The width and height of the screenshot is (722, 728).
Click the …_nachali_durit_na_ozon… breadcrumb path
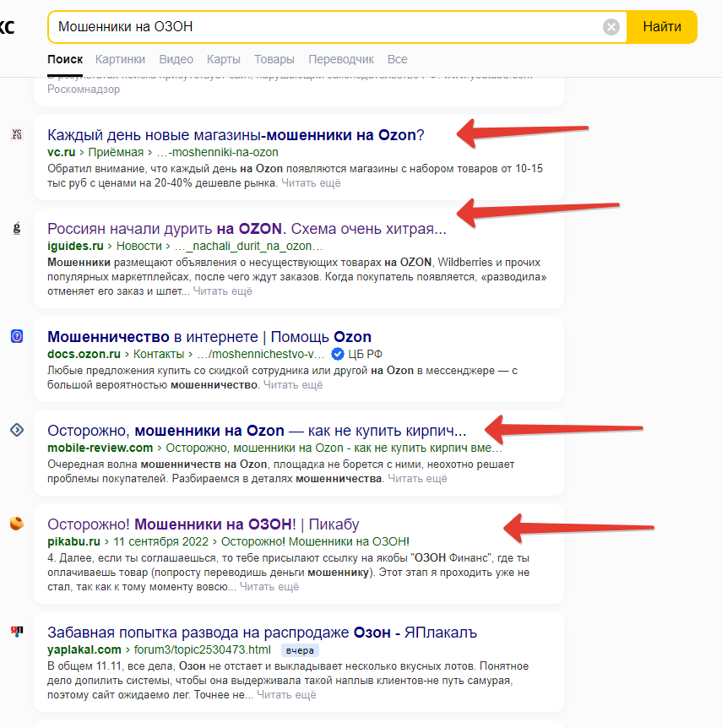248,246
